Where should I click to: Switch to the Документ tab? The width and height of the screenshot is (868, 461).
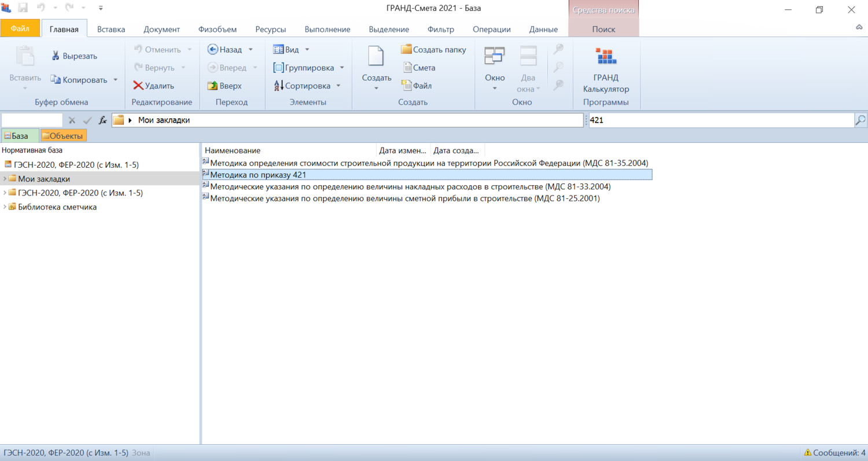click(162, 29)
